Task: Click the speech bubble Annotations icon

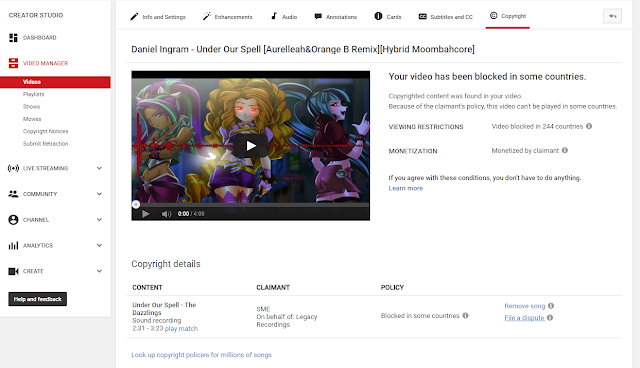Action: click(318, 16)
